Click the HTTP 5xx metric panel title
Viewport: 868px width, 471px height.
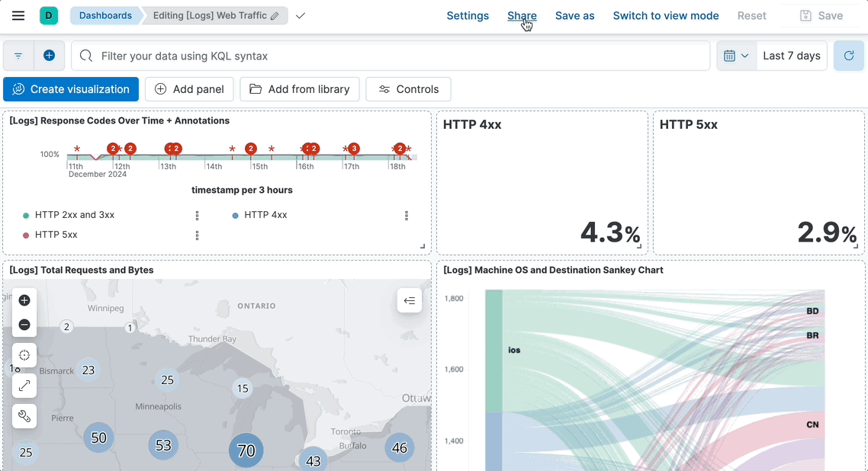pos(689,125)
